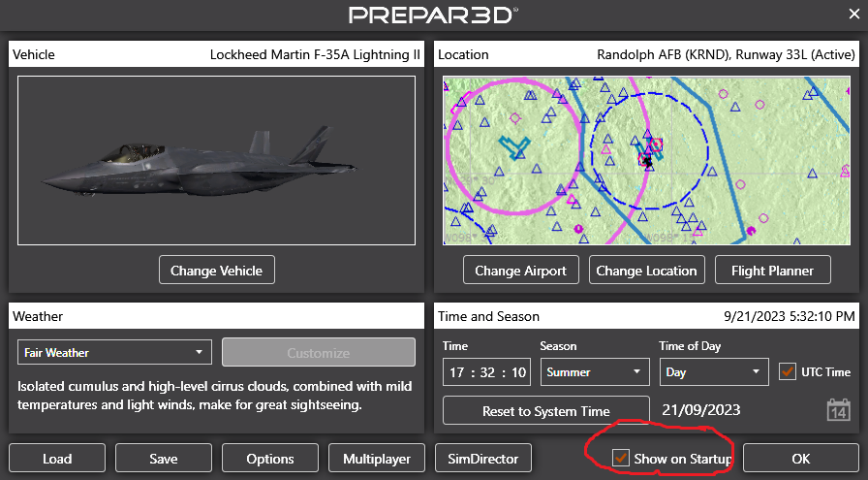
Task: Open Change Location dialog
Action: [646, 270]
